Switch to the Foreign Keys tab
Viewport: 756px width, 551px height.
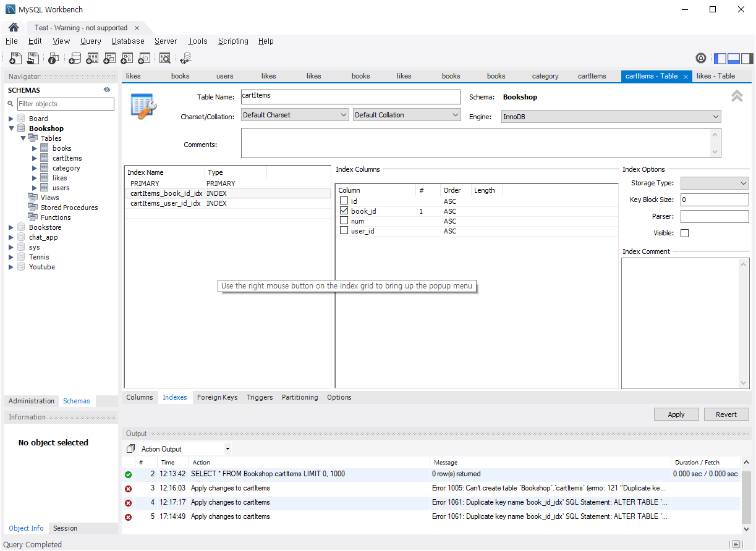[217, 397]
